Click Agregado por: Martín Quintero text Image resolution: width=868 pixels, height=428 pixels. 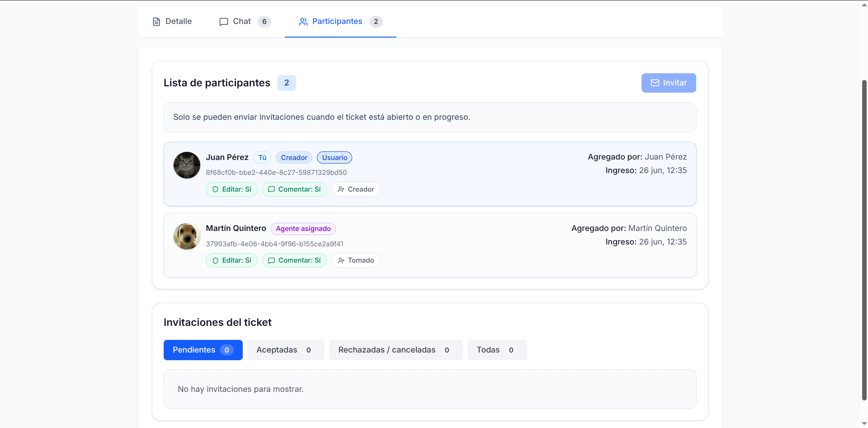(x=629, y=228)
